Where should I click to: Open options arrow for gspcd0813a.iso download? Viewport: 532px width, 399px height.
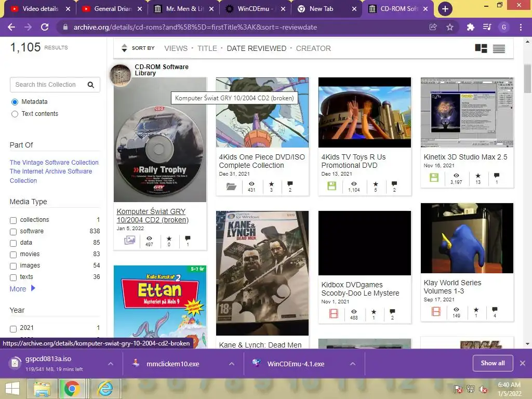111,364
